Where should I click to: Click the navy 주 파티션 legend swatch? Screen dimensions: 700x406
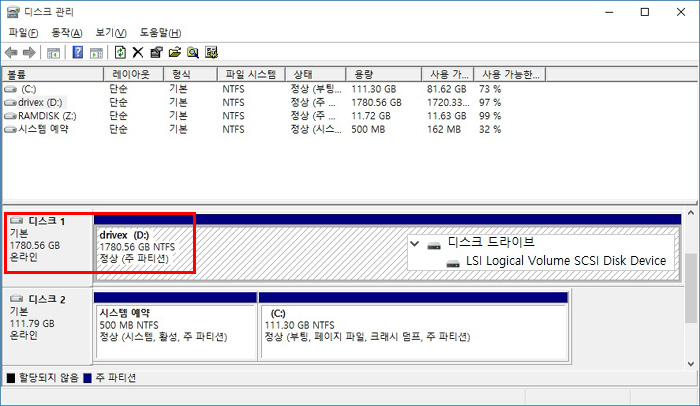(88, 378)
